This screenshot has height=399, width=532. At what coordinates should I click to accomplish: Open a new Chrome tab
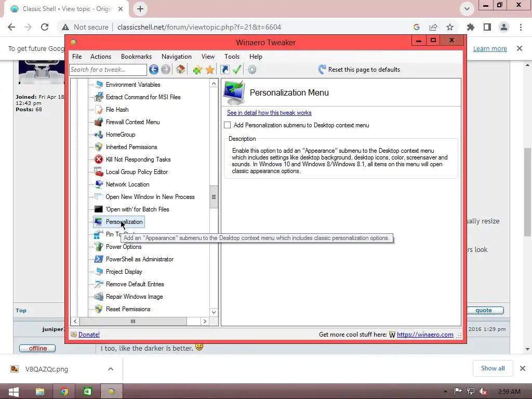click(140, 9)
